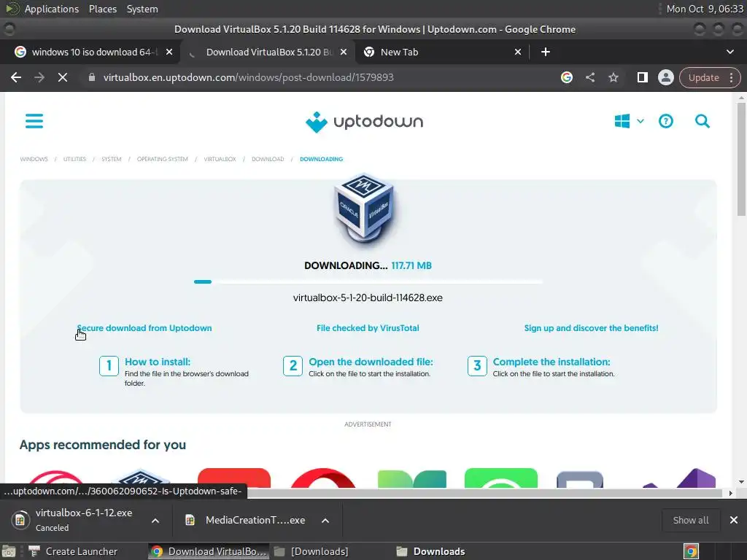747x560 pixels.
Task: Click the Google icon in address bar
Action: [x=566, y=77]
